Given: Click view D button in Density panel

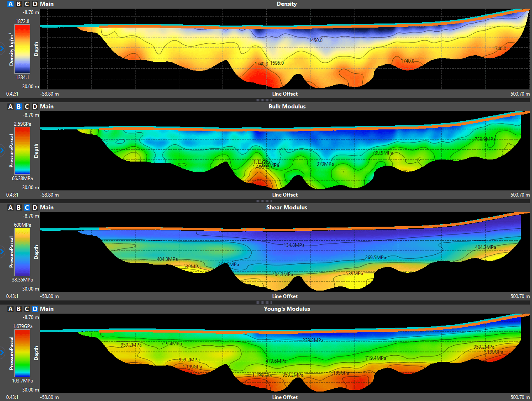Looking at the screenshot, I should pyautogui.click(x=35, y=4).
